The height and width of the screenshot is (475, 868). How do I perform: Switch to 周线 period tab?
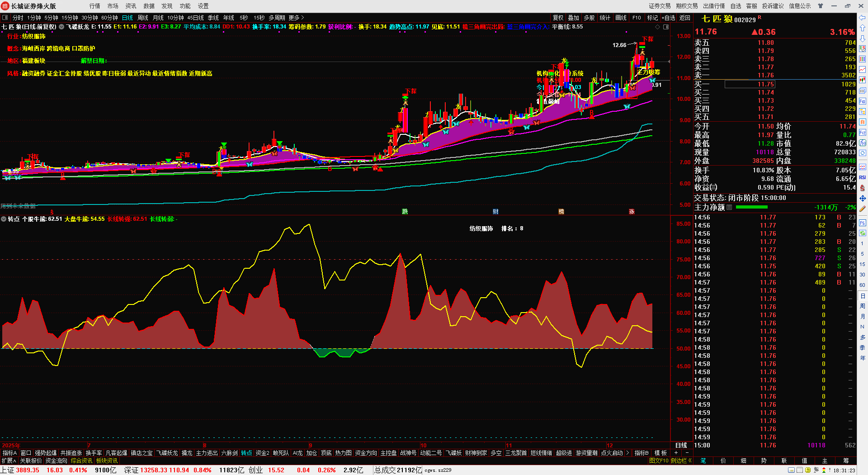(x=143, y=18)
